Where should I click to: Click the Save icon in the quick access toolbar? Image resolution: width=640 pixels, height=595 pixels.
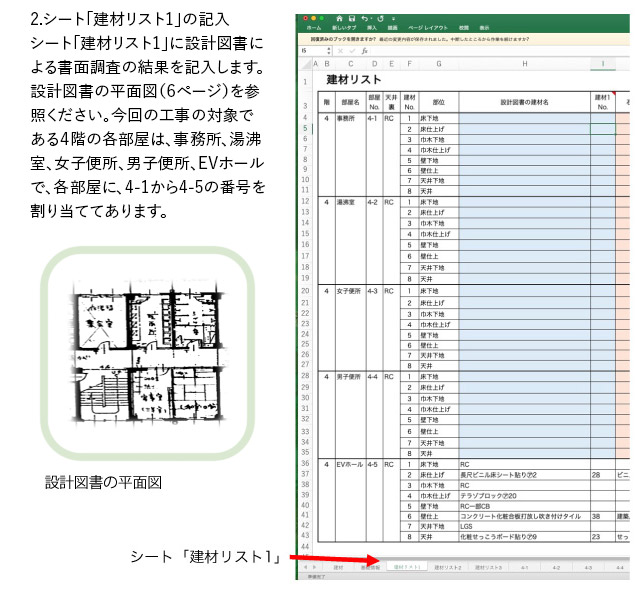(351, 18)
